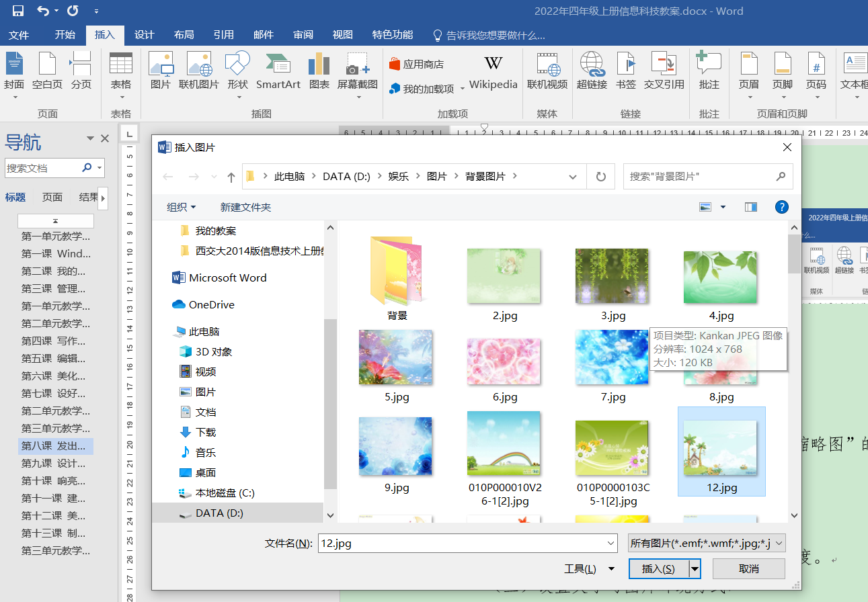The image size is (868, 602).
Task: Click the help icon in dialog
Action: pyautogui.click(x=781, y=207)
